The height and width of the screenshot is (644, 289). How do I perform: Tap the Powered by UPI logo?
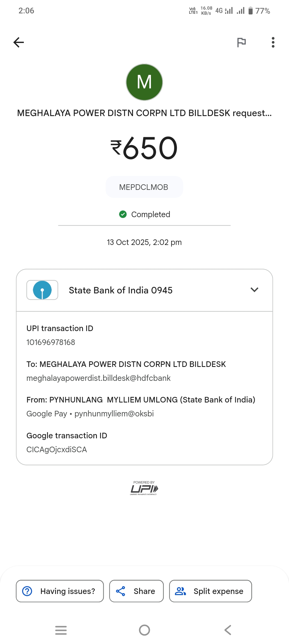(144, 488)
